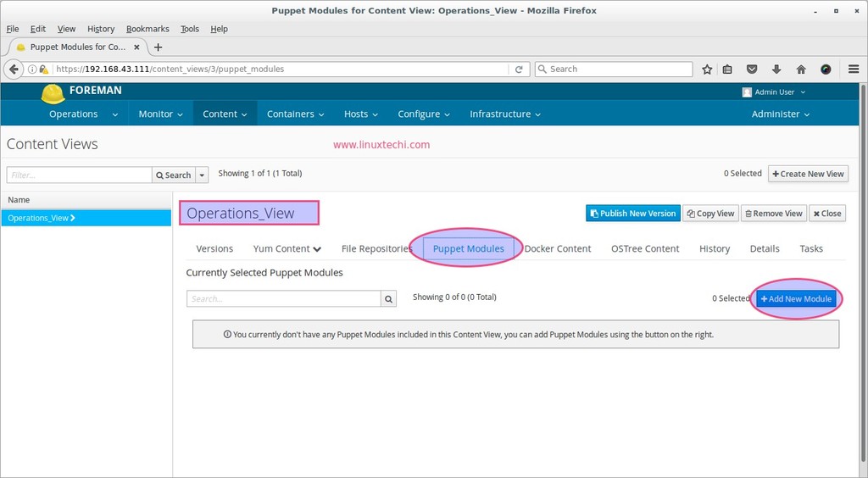Open the Details tab
Image resolution: width=868 pixels, height=478 pixels.
(765, 249)
